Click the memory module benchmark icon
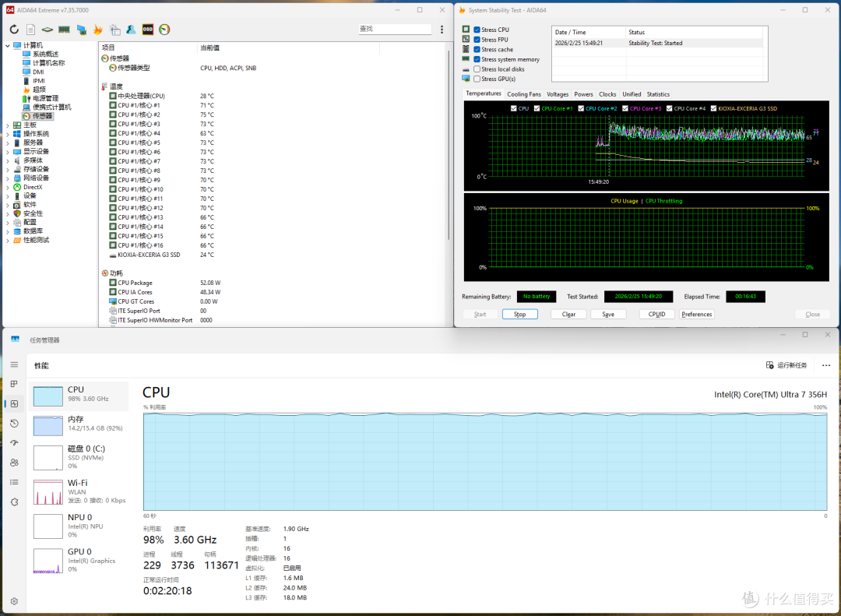This screenshot has width=841, height=616. (x=65, y=30)
